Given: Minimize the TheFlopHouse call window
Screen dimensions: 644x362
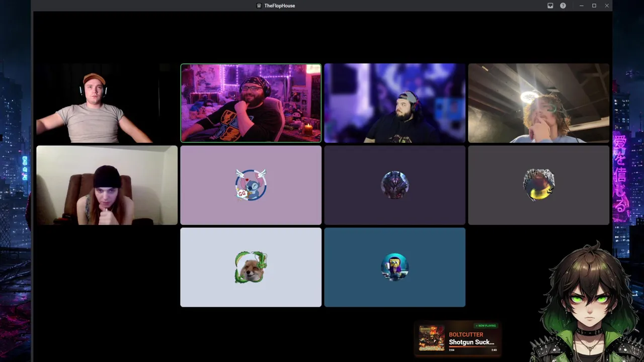Looking at the screenshot, I should (581, 6).
